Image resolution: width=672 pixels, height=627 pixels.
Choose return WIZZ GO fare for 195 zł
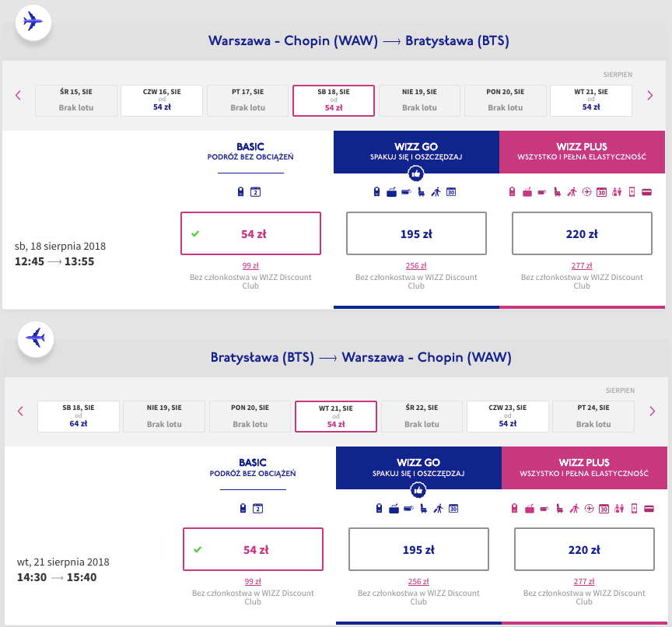click(x=418, y=549)
